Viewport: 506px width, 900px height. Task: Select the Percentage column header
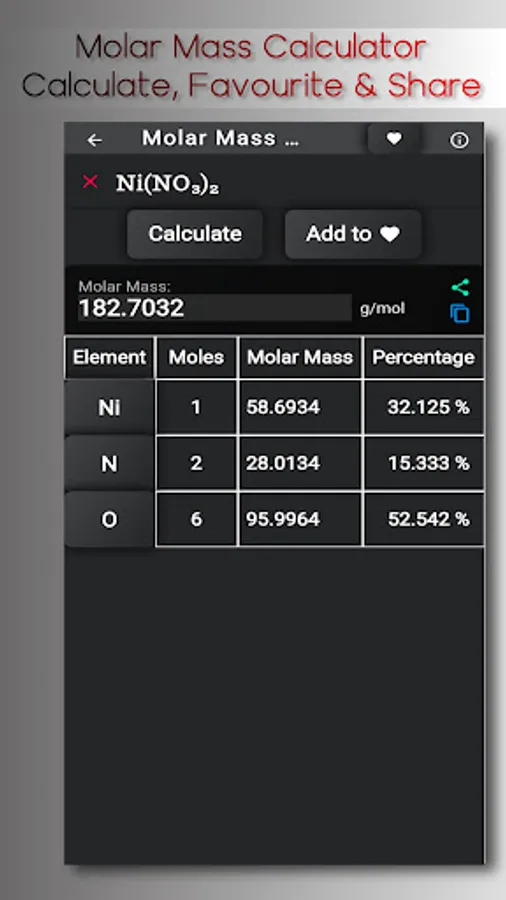[x=423, y=357]
